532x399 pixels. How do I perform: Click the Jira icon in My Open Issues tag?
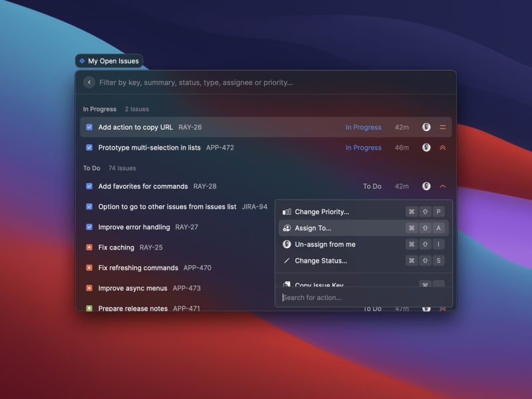coord(82,61)
